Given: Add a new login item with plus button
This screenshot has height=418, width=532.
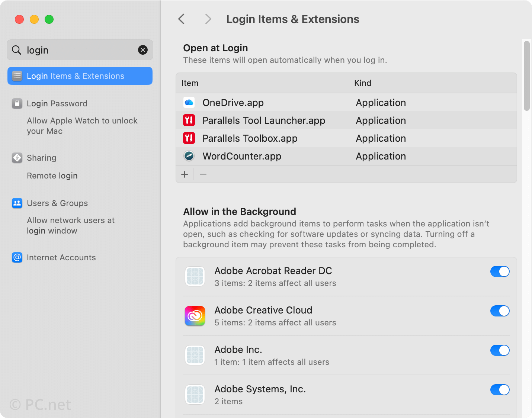Looking at the screenshot, I should [x=185, y=174].
